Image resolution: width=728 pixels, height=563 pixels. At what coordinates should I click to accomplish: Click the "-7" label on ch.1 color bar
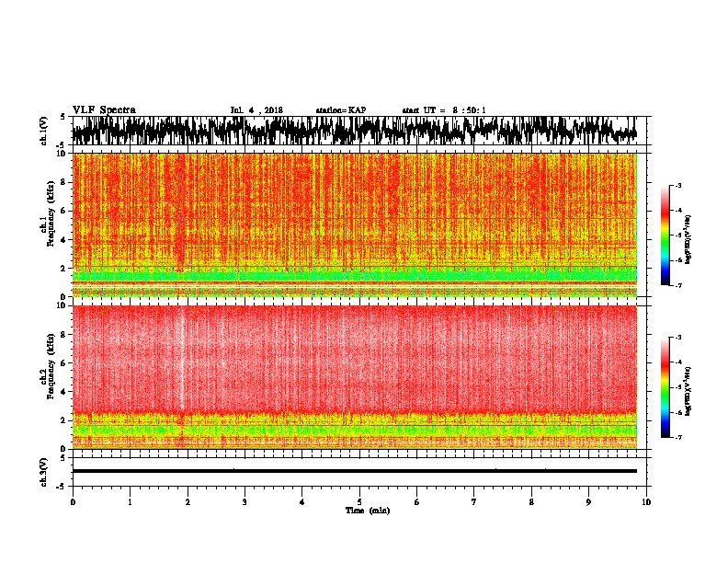[x=678, y=285]
